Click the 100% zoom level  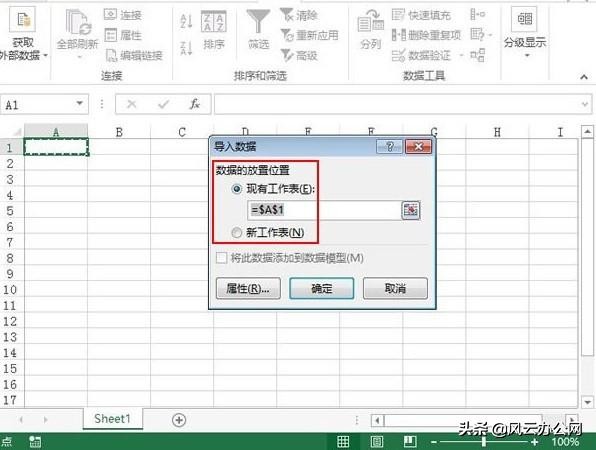tap(565, 442)
